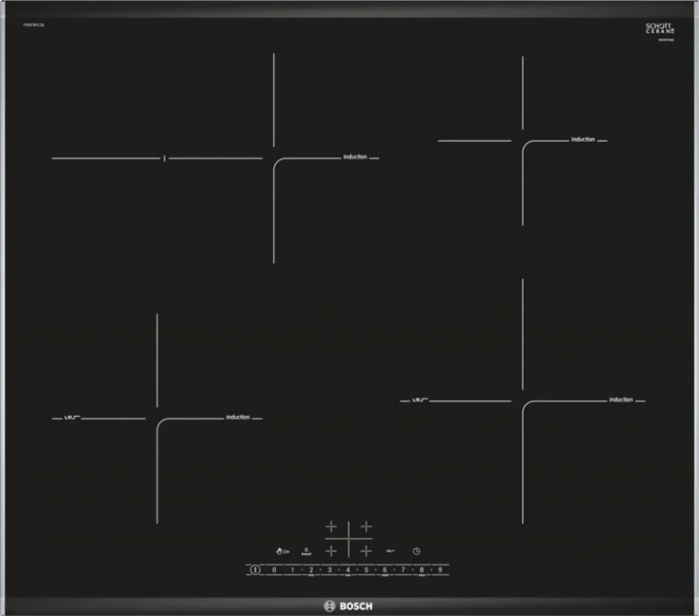
Task: Click the BOSCH brand logo
Action: coord(349,606)
